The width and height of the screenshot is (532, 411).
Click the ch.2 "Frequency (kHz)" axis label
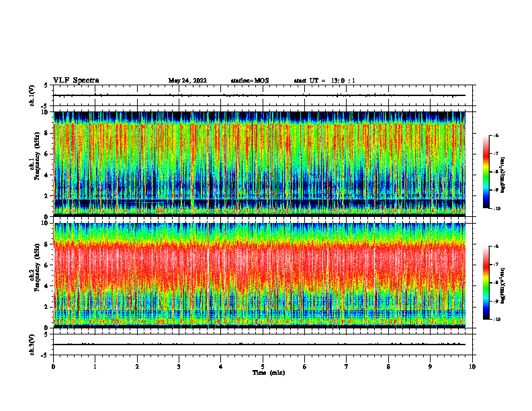[x=37, y=267]
